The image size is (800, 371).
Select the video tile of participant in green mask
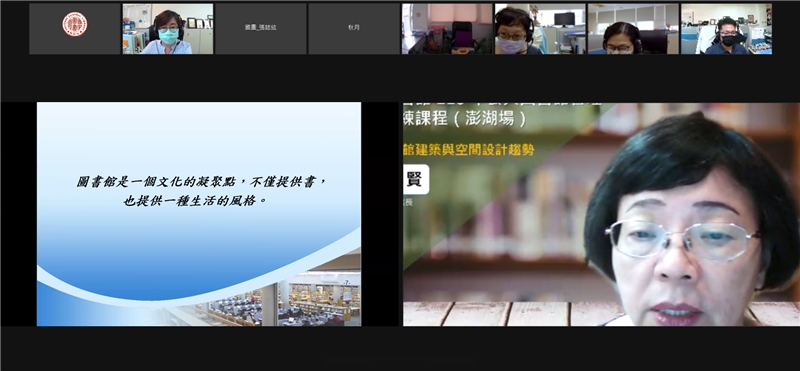click(x=168, y=29)
